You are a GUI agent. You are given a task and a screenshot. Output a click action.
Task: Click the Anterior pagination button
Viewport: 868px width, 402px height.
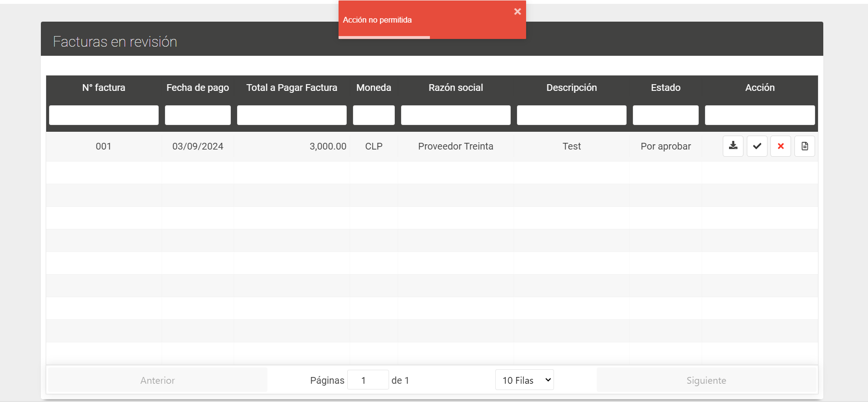coord(157,380)
